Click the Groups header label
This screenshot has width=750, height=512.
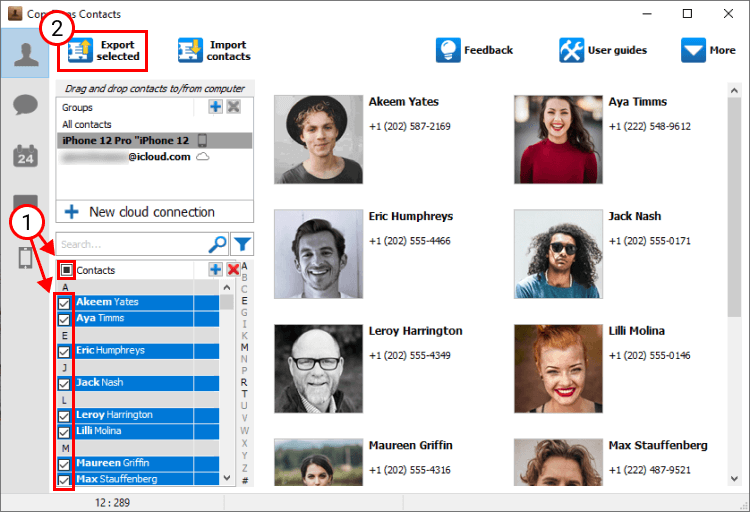[77, 108]
